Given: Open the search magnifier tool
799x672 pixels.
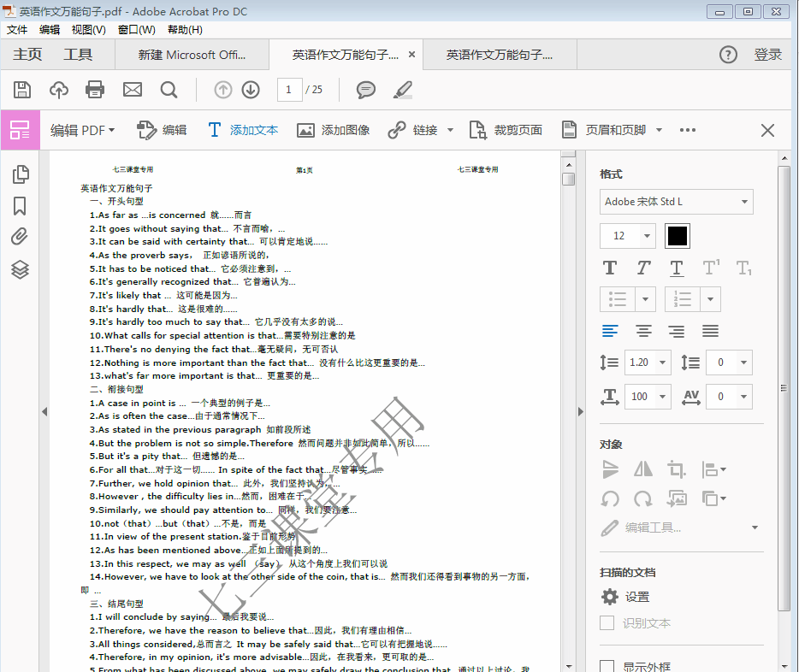Looking at the screenshot, I should coord(169,90).
